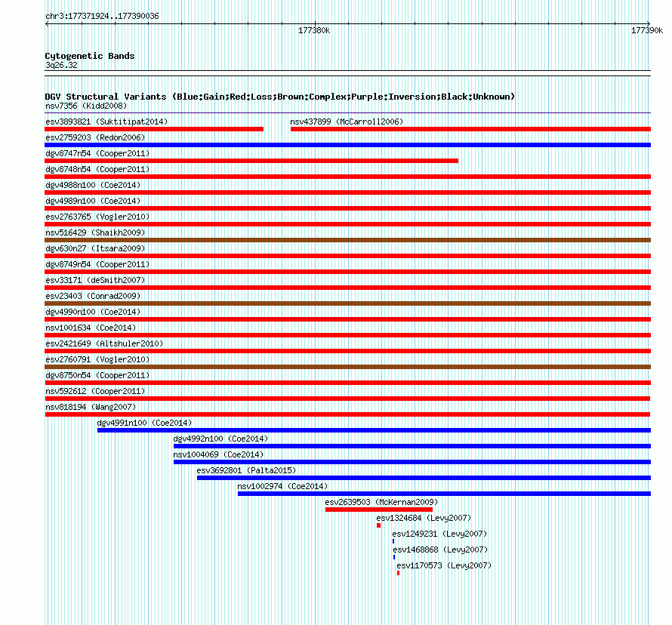Click the 177380k ruler tick label
Image resolution: width=672 pixels, height=625 pixels.
click(x=314, y=30)
